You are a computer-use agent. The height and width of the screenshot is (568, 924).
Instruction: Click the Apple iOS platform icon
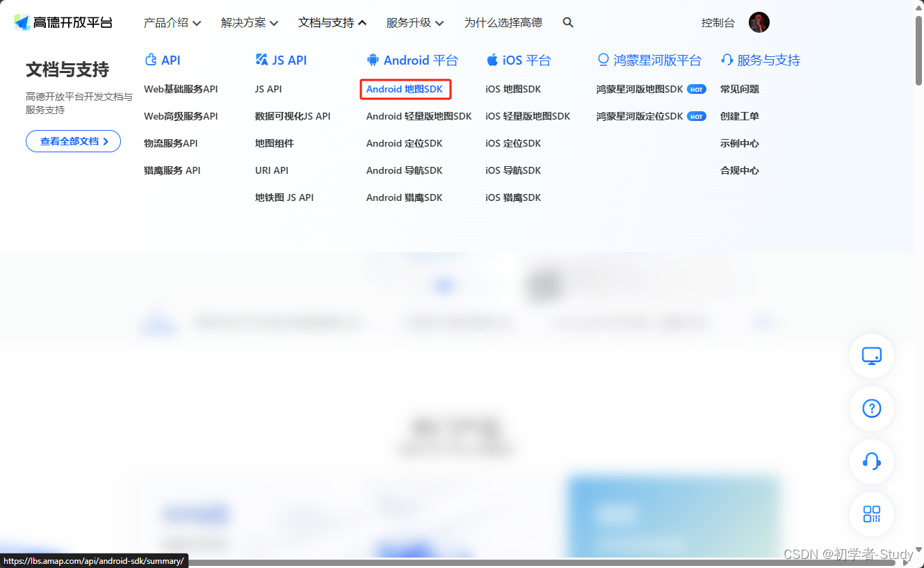[492, 60]
